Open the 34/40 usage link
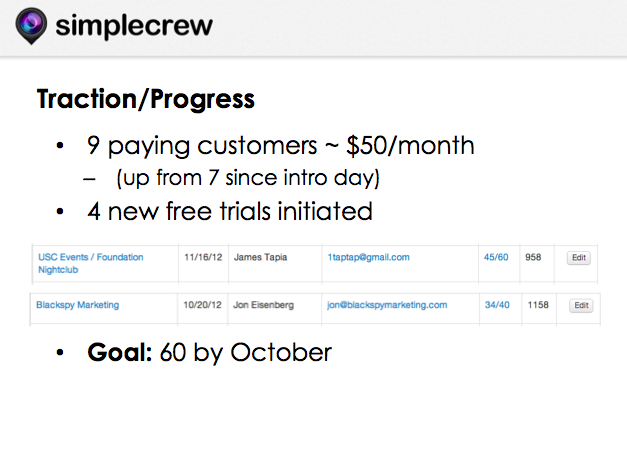Viewport: 627px width, 469px height. pos(497,305)
